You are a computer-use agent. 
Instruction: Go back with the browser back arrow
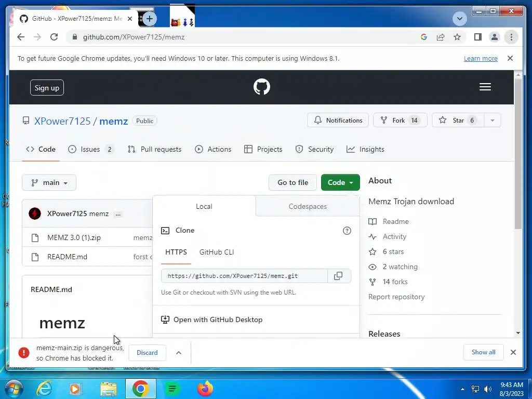21,37
